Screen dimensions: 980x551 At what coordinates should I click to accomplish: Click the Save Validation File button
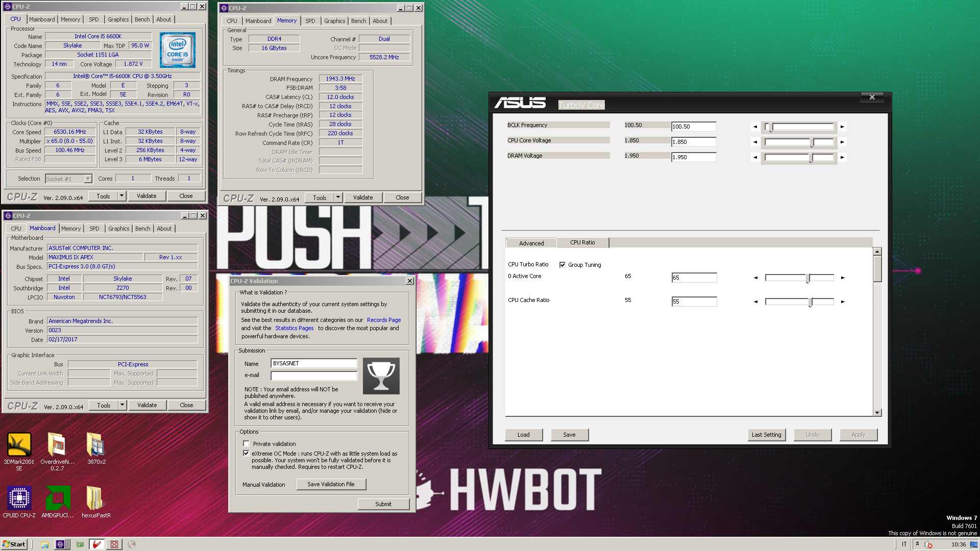331,484
